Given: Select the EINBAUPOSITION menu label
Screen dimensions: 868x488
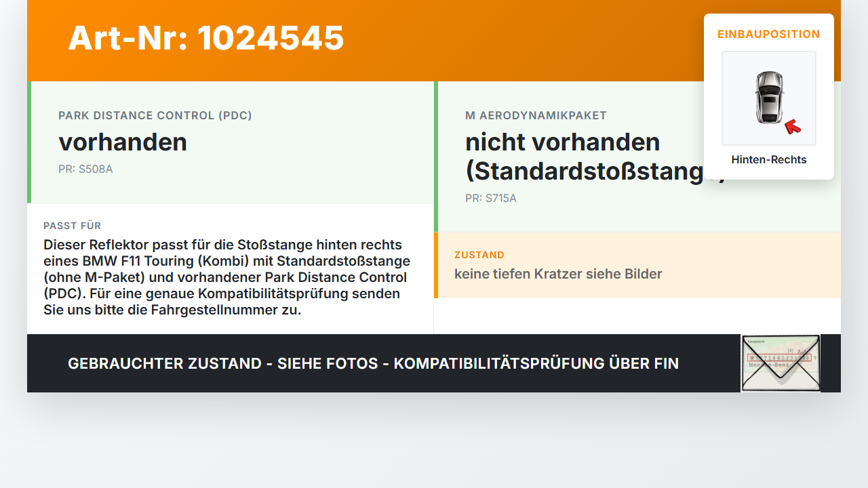Looking at the screenshot, I should tap(768, 33).
